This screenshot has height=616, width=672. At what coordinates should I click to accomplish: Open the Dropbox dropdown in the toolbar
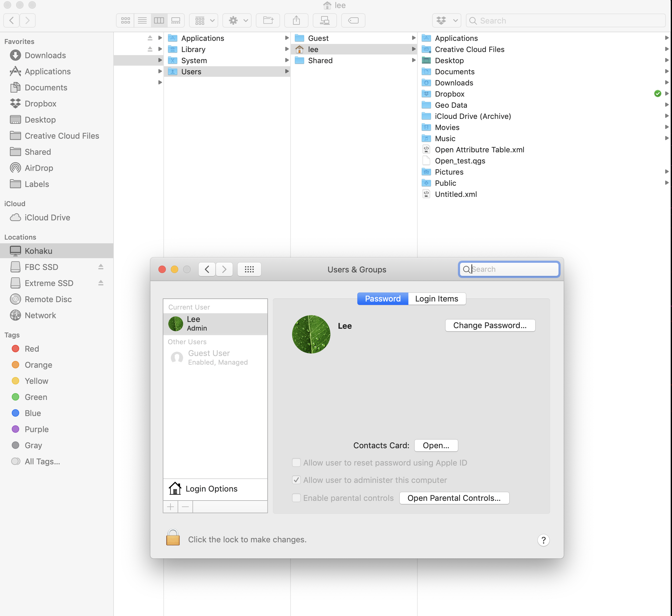[446, 20]
